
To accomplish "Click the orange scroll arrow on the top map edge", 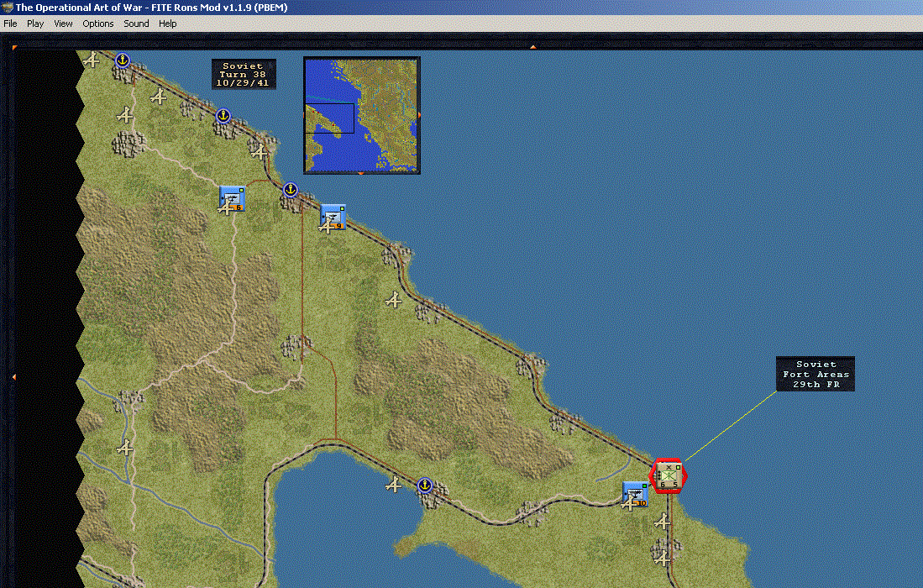I will 532,46.
